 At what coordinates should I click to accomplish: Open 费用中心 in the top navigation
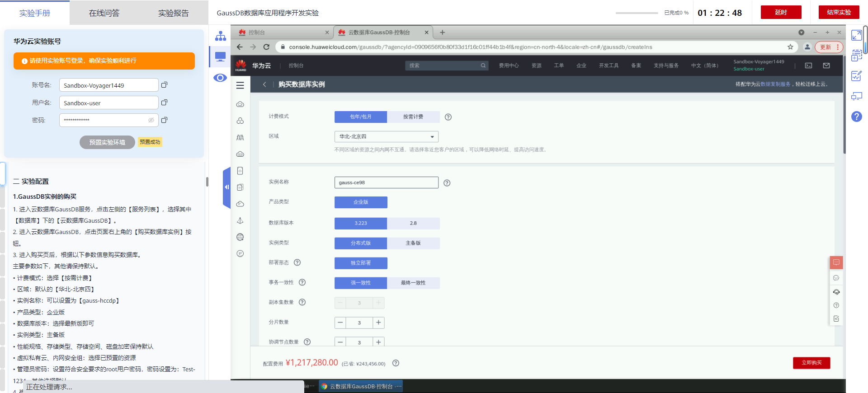509,65
